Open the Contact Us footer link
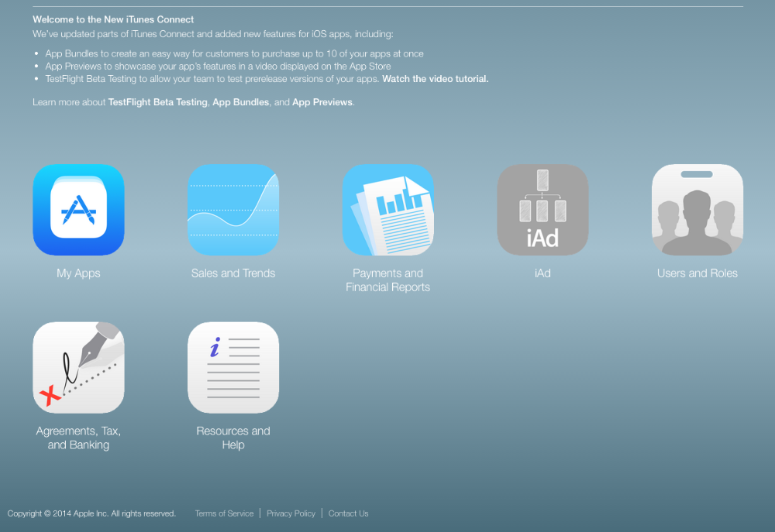 coord(349,513)
